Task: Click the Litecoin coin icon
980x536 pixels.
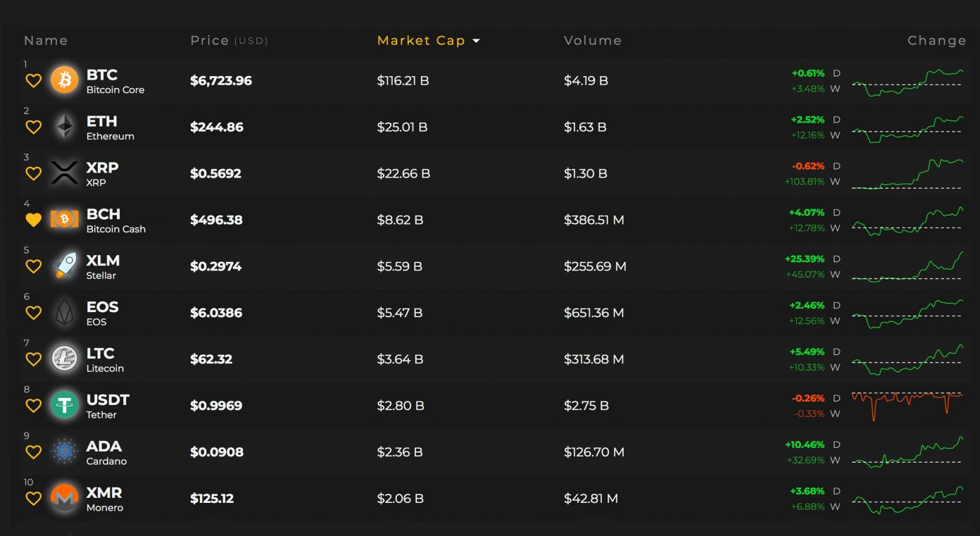Action: tap(65, 359)
